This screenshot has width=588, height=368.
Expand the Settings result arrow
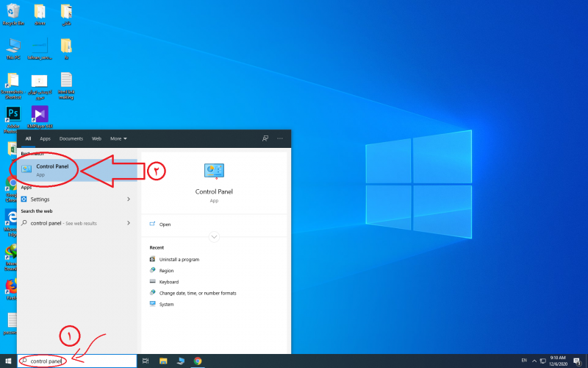coord(129,199)
